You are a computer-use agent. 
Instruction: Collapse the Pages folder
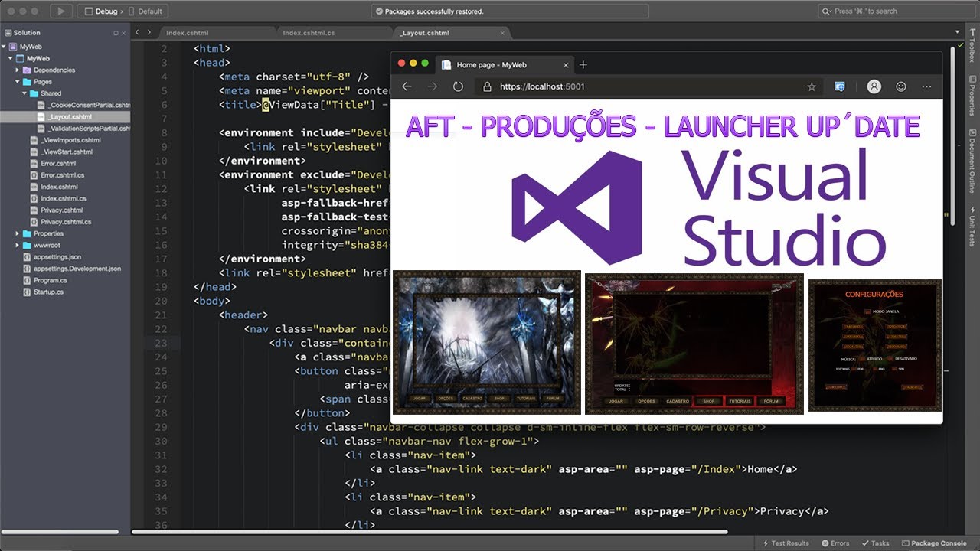(x=18, y=82)
